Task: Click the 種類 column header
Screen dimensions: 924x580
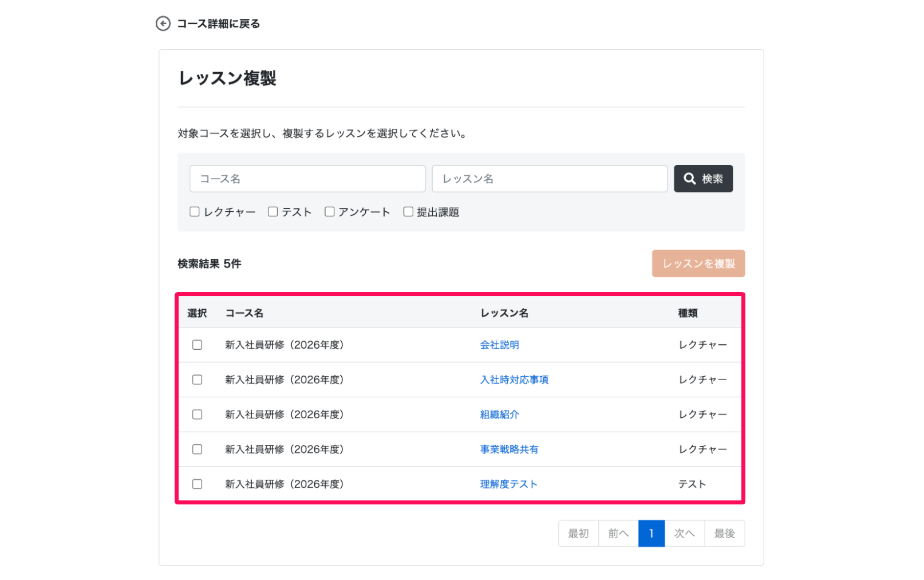Action: (x=688, y=313)
